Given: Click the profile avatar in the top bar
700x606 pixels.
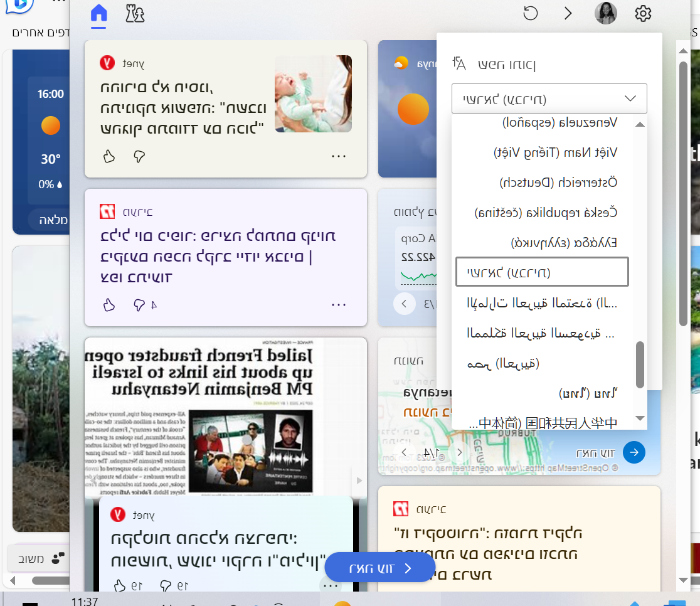Looking at the screenshot, I should pos(606,13).
